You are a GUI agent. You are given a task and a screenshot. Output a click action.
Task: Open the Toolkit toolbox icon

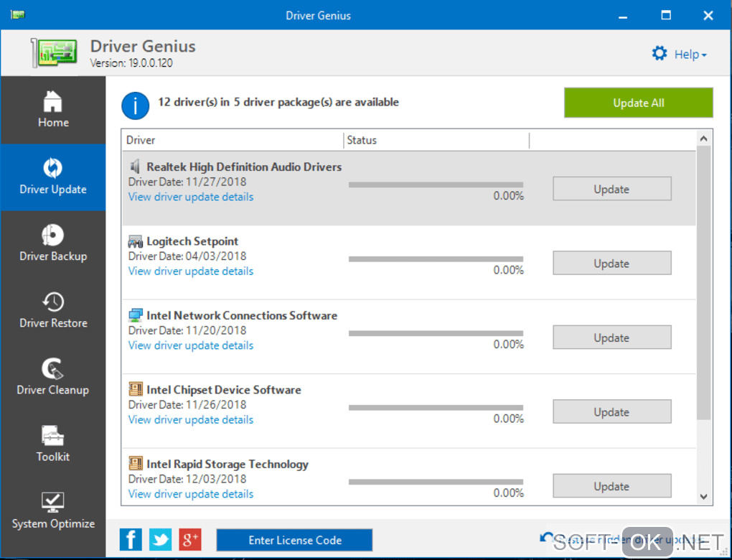pos(53,435)
